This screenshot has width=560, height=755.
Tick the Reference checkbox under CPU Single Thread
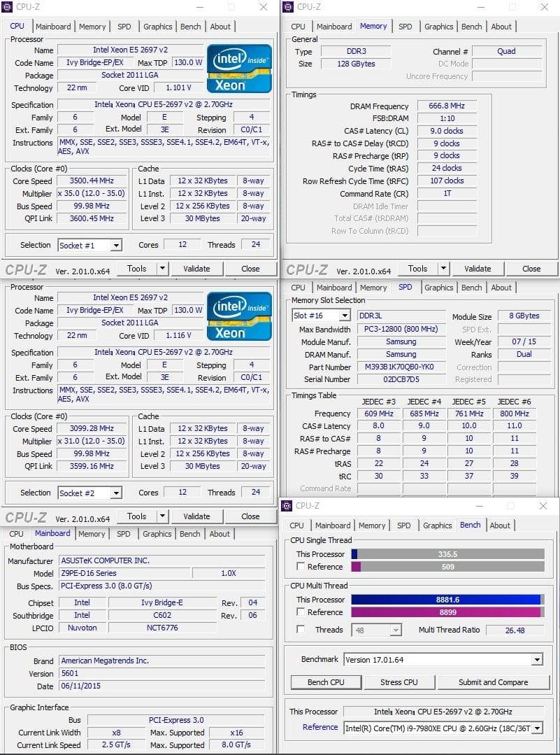click(x=301, y=567)
